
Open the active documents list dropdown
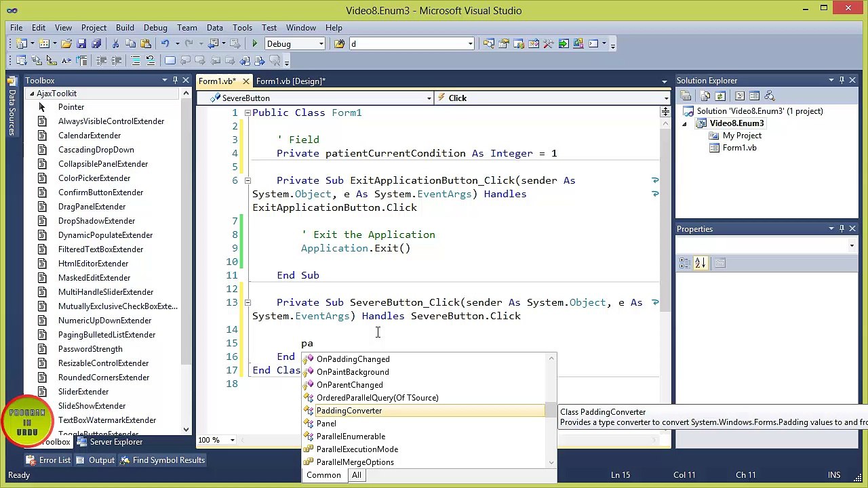click(664, 81)
